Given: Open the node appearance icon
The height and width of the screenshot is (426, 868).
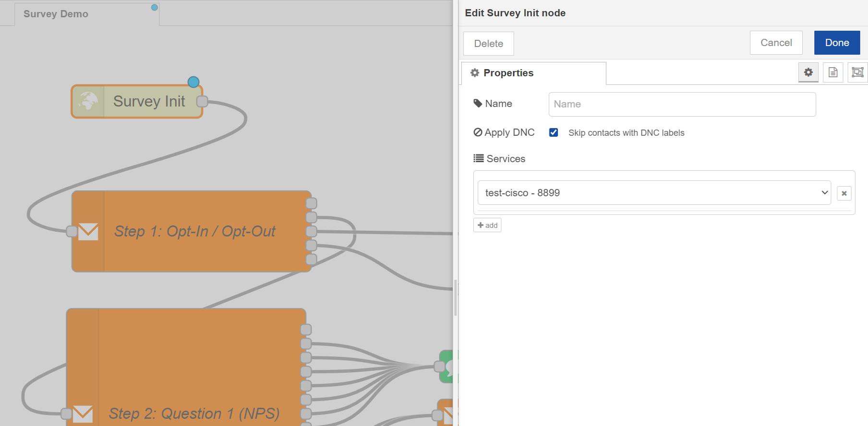Looking at the screenshot, I should tap(857, 72).
